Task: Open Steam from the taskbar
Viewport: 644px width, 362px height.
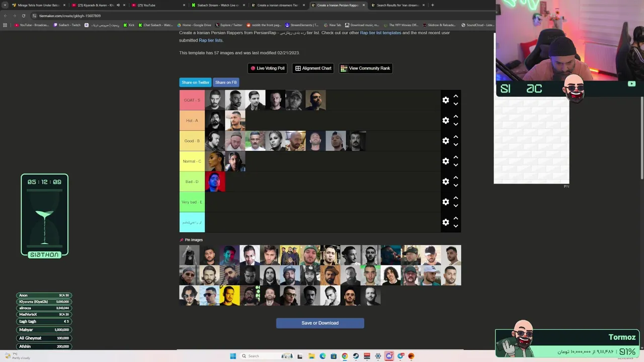Action: (x=356, y=356)
